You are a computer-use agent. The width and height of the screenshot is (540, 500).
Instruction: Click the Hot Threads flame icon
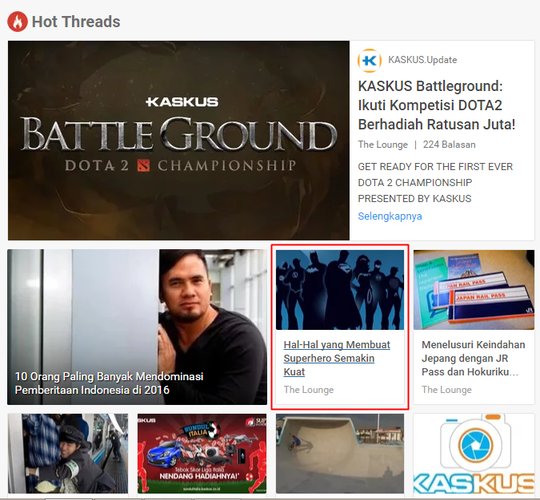pos(17,22)
